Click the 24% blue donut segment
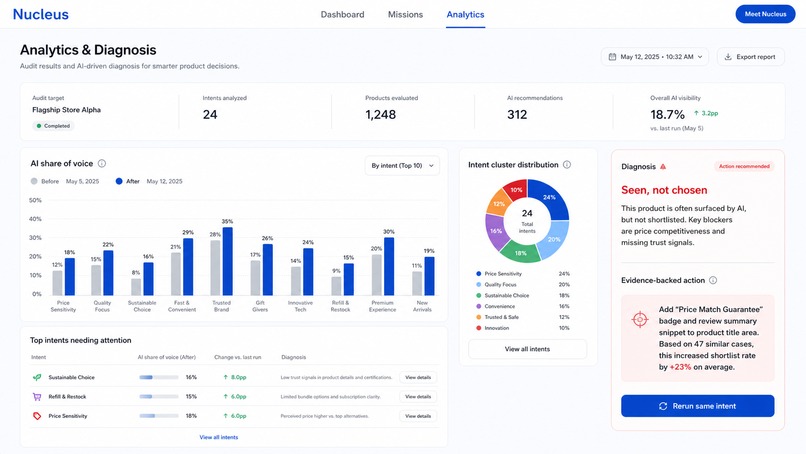Image resolution: width=806 pixels, height=454 pixels. click(549, 197)
